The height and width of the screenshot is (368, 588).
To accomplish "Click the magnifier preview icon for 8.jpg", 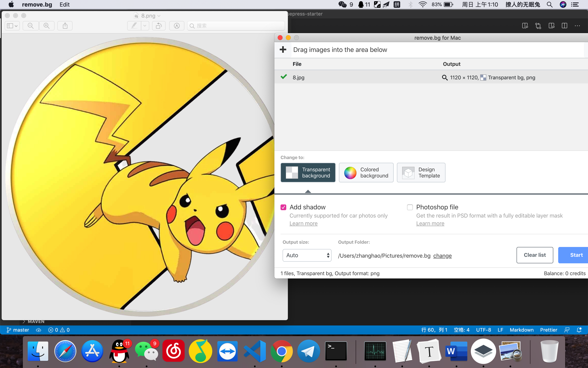I will pos(444,78).
